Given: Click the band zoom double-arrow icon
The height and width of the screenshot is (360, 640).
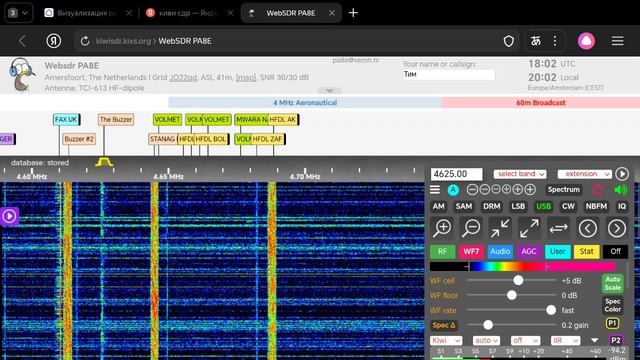Looking at the screenshot, I should (x=558, y=228).
